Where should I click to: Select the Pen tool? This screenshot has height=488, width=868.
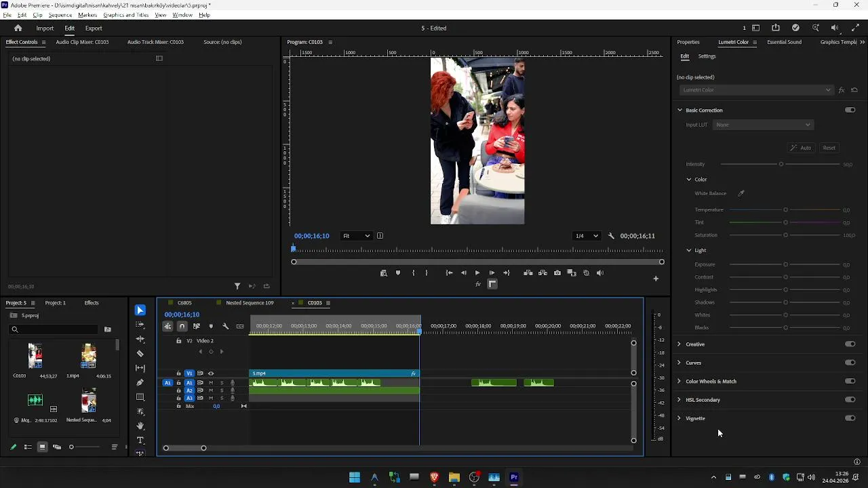point(140,382)
